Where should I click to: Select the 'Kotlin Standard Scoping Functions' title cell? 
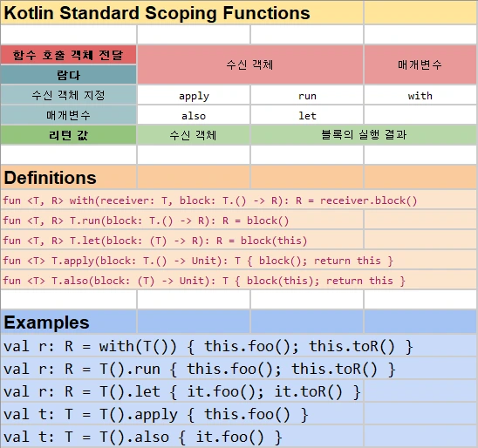(181, 12)
